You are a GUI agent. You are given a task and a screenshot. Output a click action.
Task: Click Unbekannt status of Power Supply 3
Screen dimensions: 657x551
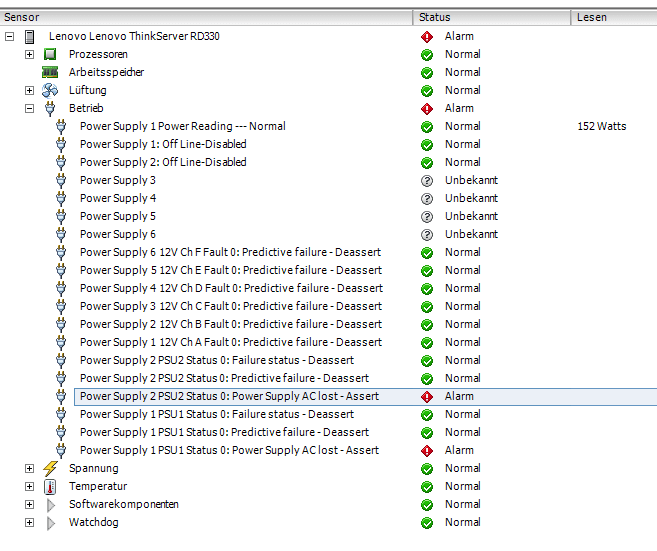point(471,181)
